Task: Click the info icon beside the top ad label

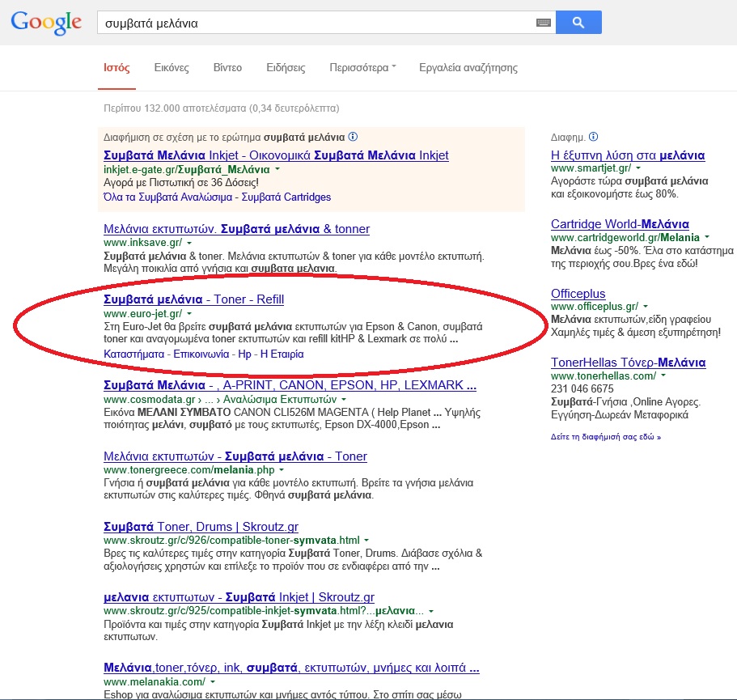Action: pyautogui.click(x=353, y=137)
